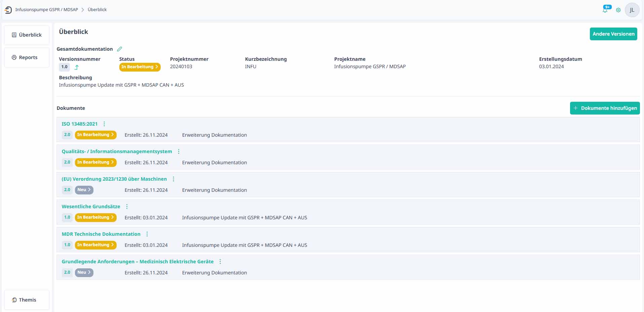Click Kurzbezeichnung value INFU
This screenshot has height=312, width=644.
click(251, 66)
